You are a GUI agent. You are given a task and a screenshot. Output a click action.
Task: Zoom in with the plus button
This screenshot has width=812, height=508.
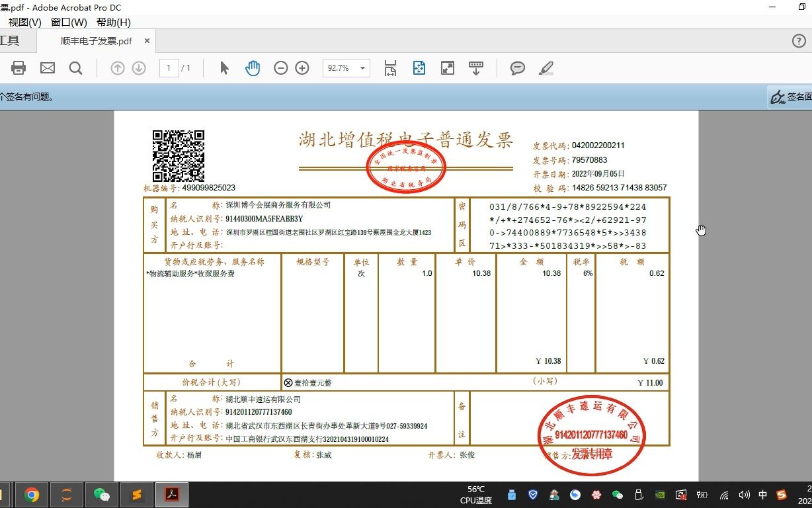tap(302, 67)
